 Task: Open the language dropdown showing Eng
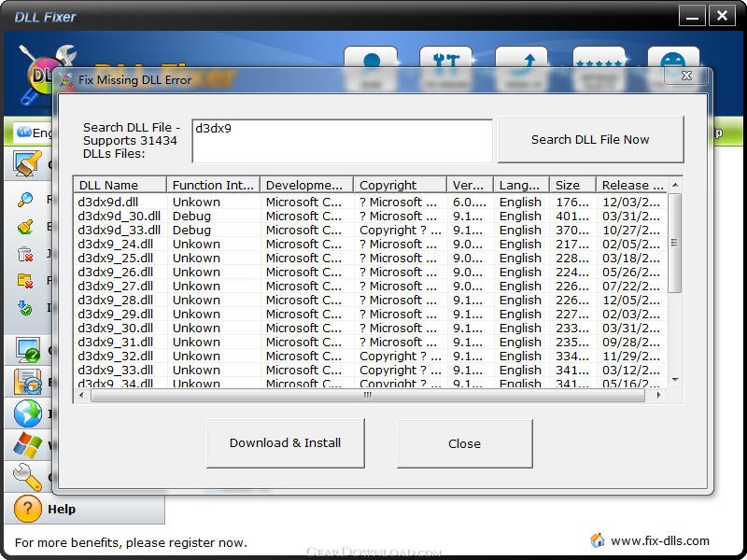pyautogui.click(x=34, y=133)
